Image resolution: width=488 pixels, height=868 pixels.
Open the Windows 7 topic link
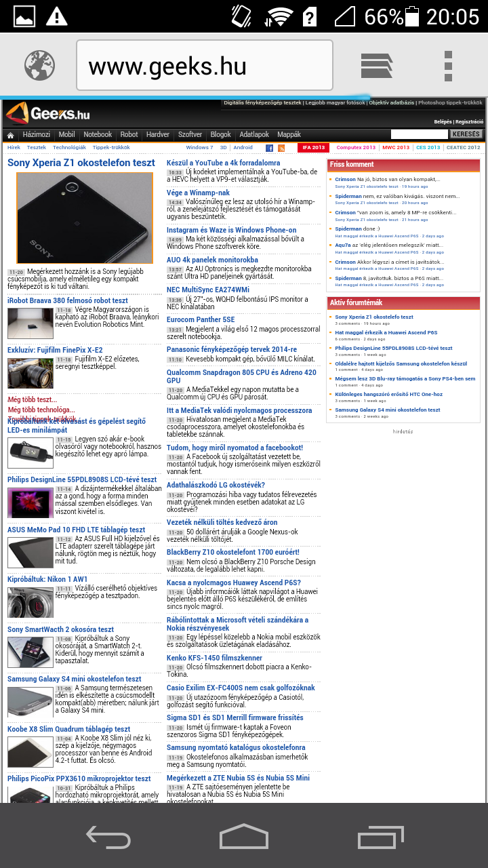[x=199, y=148]
